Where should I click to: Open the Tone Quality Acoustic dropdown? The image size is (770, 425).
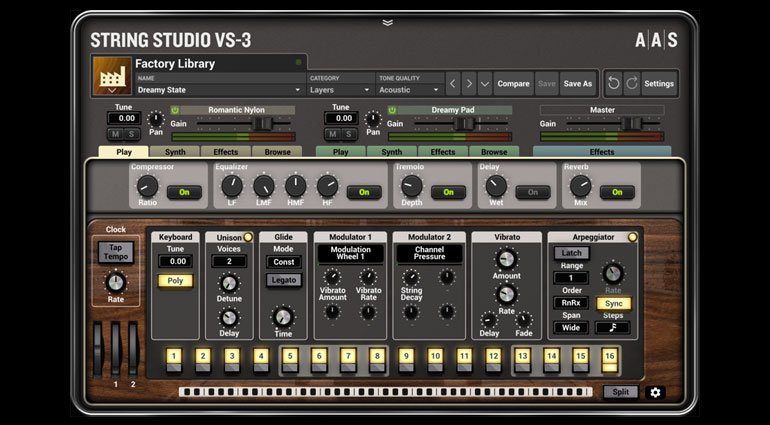tap(409, 90)
